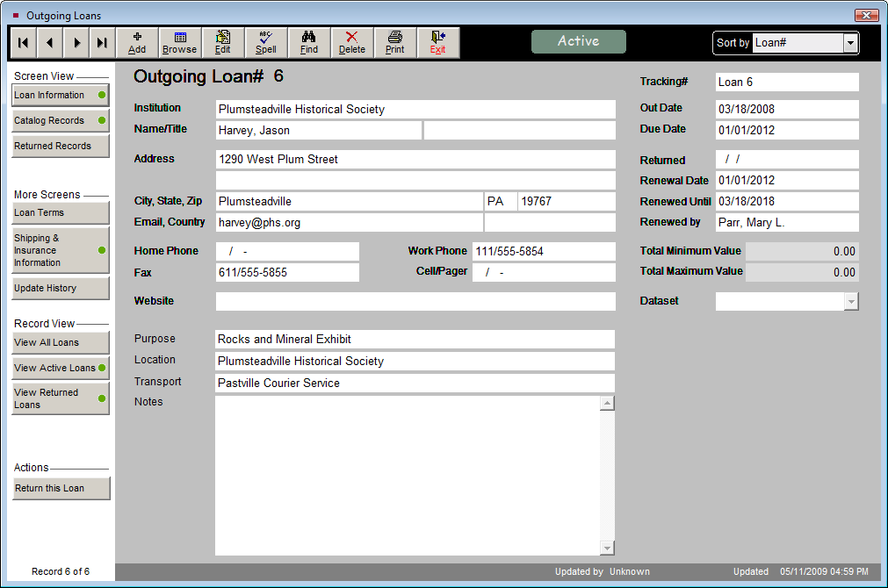
Task: Click the Active status button
Action: coord(578,41)
